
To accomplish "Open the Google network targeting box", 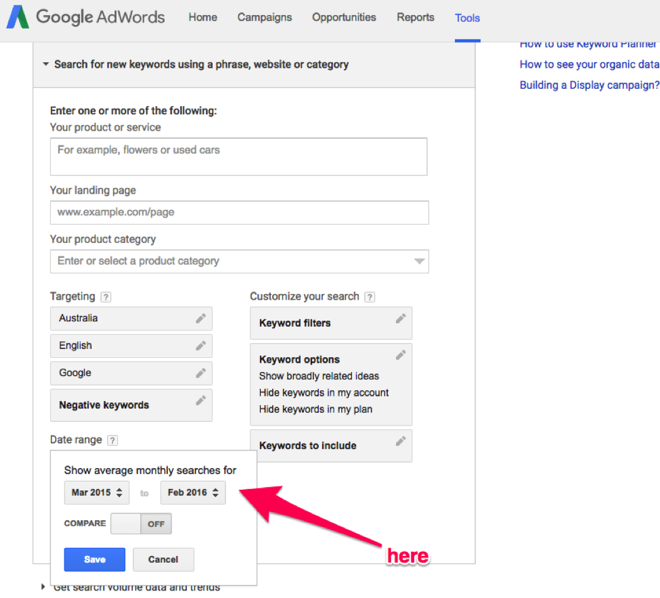I will [x=131, y=373].
